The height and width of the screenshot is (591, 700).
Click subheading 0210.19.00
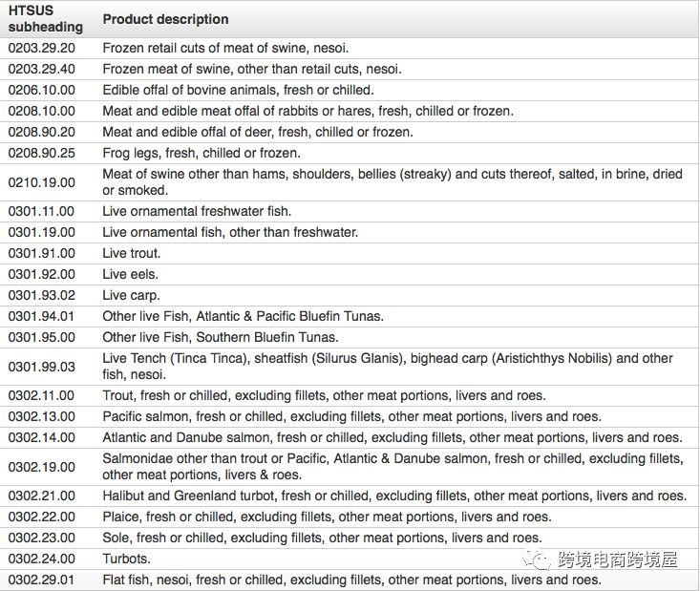click(x=41, y=182)
